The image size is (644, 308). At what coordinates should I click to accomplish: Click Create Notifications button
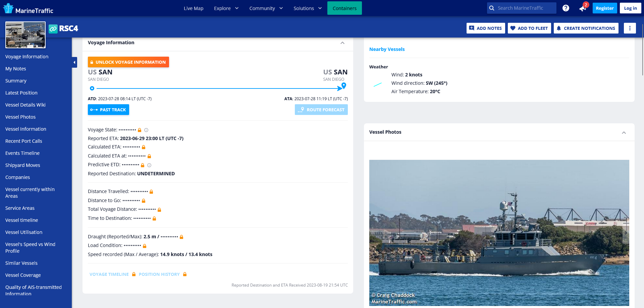pos(586,28)
